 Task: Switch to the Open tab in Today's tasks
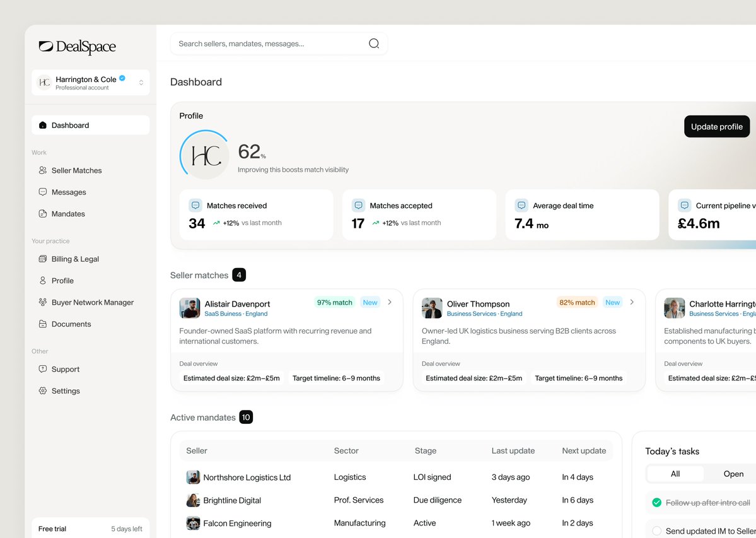coord(733,474)
